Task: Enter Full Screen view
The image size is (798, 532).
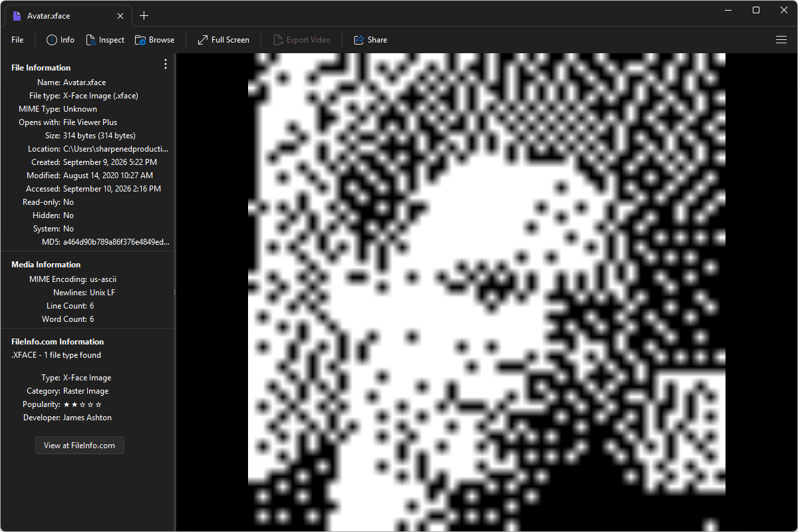Action: click(223, 40)
